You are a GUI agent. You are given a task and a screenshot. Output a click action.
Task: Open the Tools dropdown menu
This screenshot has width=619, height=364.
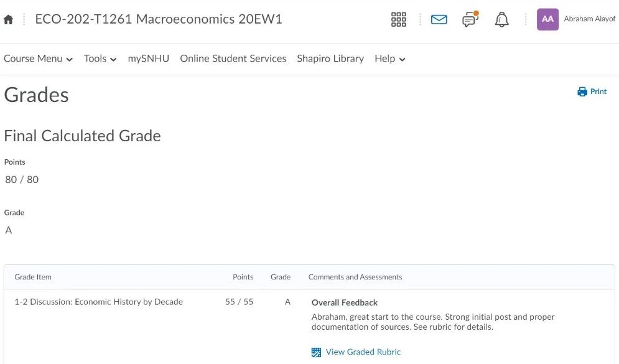point(100,58)
